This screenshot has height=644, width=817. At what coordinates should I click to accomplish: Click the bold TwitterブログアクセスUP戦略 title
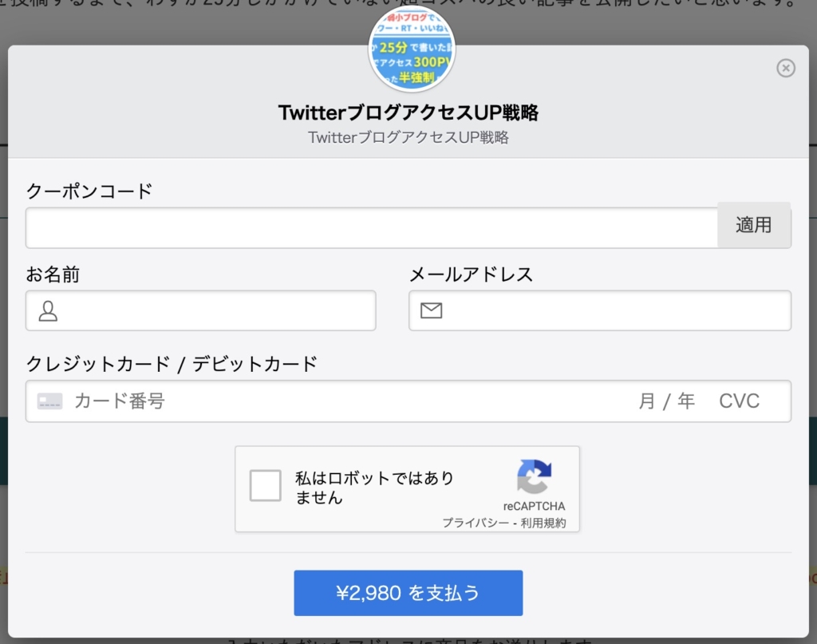pyautogui.click(x=408, y=113)
